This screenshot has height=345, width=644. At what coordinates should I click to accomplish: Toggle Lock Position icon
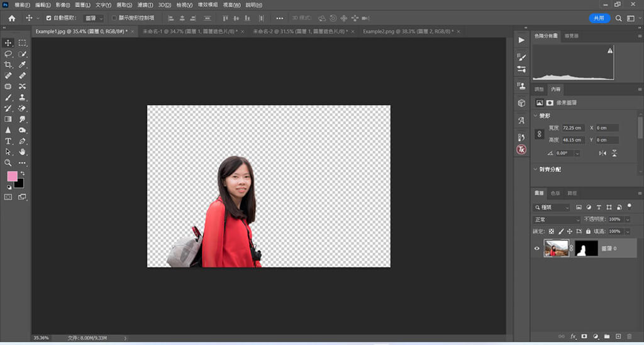point(570,231)
